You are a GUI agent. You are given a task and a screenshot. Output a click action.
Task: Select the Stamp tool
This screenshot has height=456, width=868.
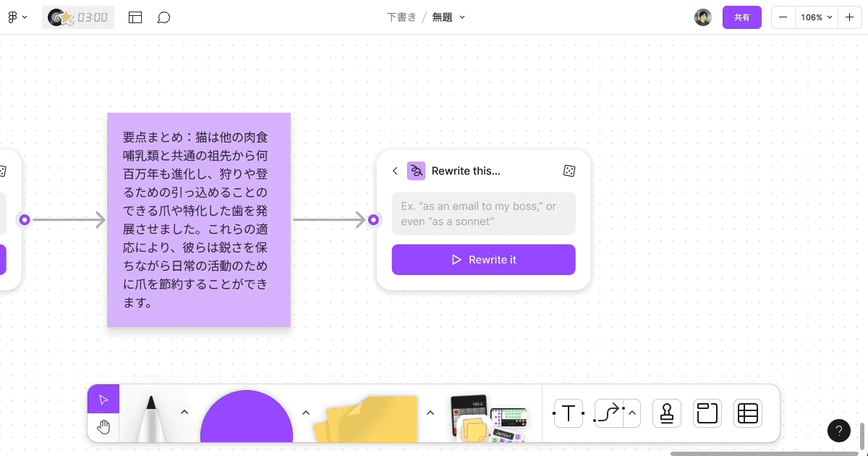pos(666,413)
